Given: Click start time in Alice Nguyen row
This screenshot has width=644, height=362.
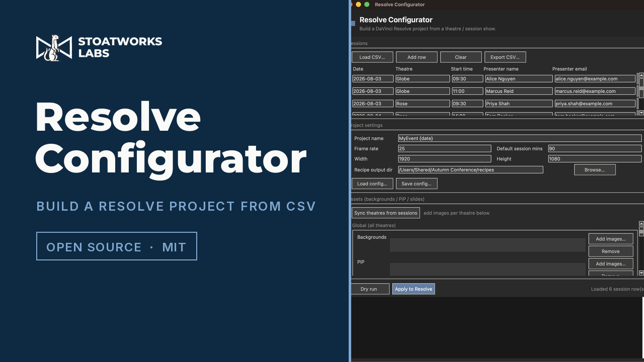Looking at the screenshot, I should (x=467, y=79).
